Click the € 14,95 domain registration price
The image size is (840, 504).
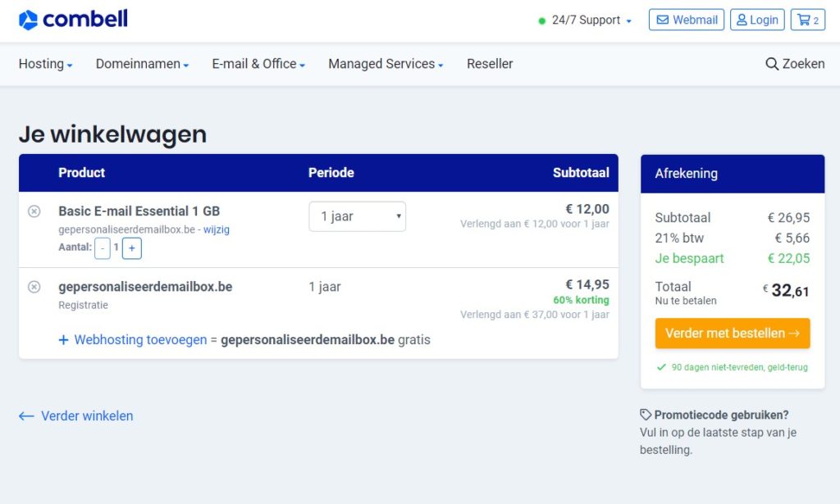[x=587, y=284]
